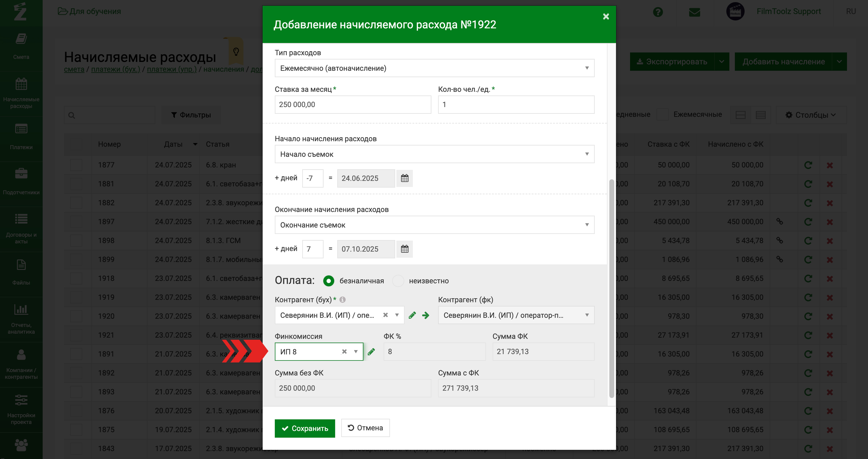Toggle the Ежемесячные checkbox

point(662,114)
